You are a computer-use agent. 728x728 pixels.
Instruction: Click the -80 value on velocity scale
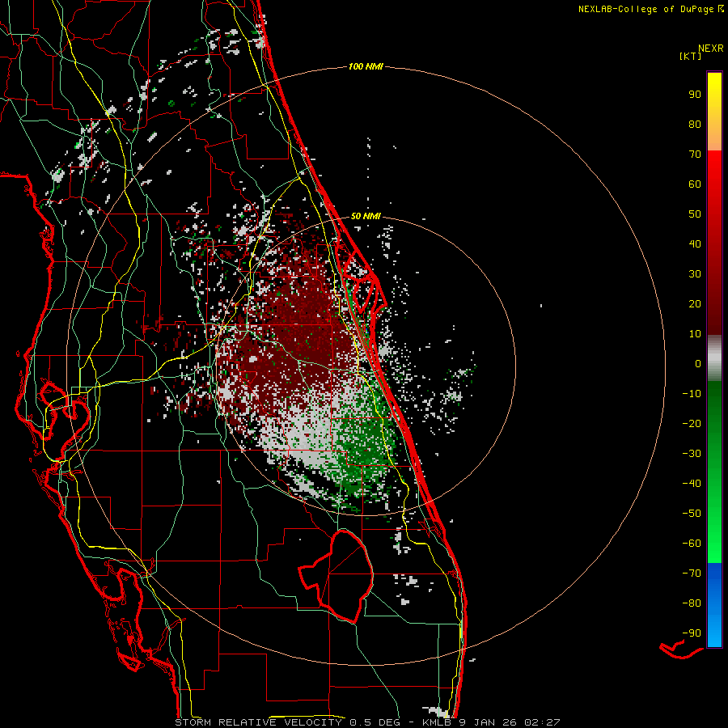click(x=692, y=603)
